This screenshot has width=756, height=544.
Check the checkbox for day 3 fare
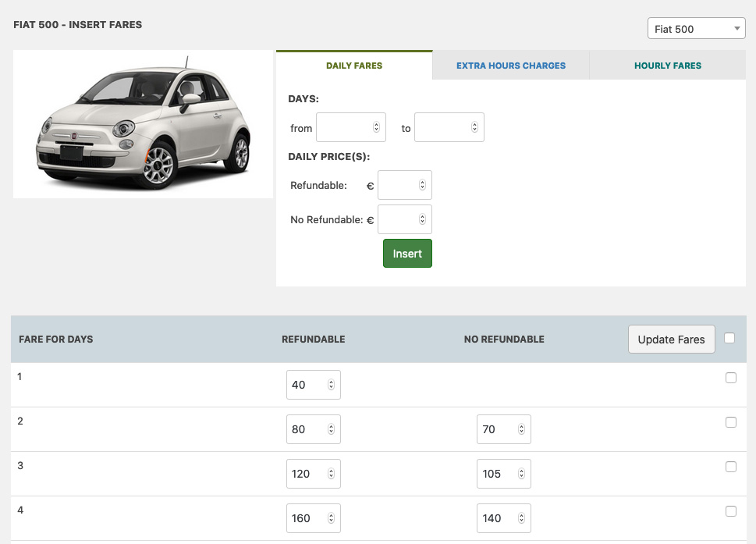point(731,467)
